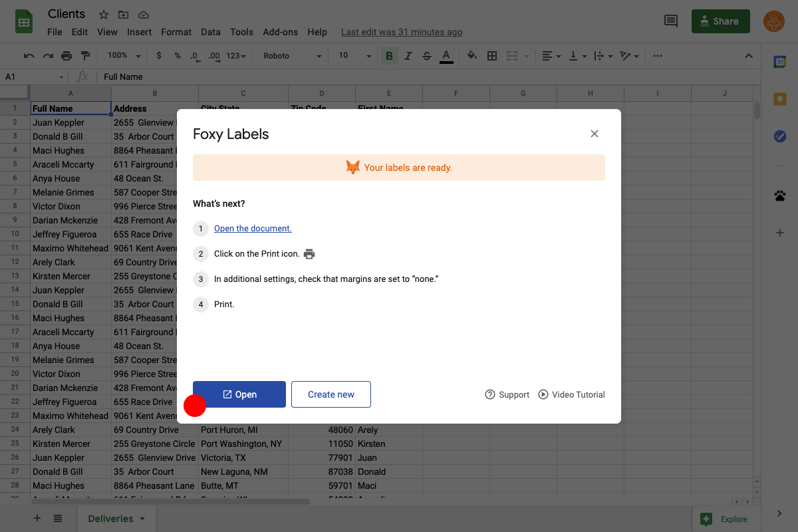
Task: Click the Create new button
Action: 331,394
